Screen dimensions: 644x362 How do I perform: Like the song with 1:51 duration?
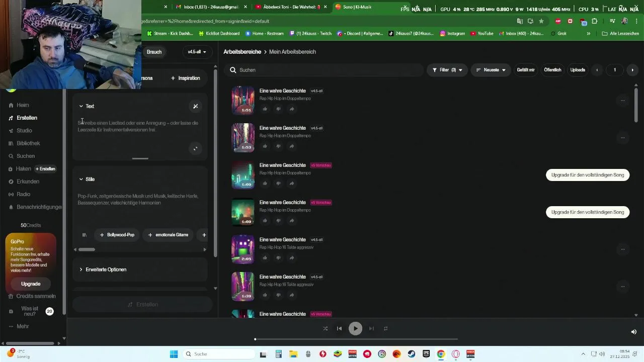coord(265,109)
